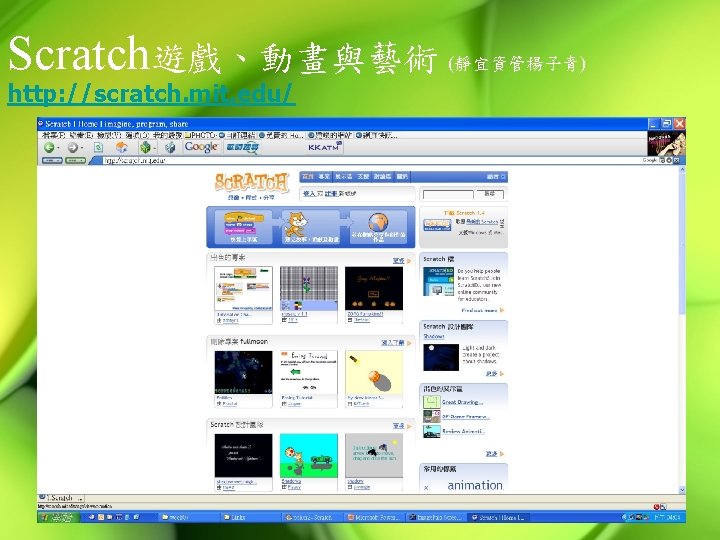Open the Links folder taskbar button

pyautogui.click(x=251, y=518)
